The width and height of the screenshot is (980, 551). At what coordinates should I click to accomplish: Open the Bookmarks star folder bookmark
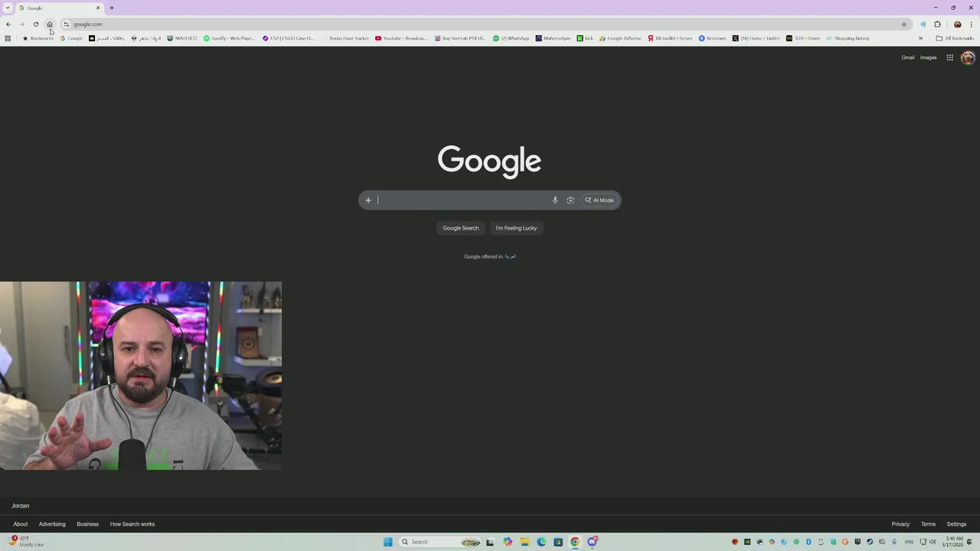pos(38,38)
